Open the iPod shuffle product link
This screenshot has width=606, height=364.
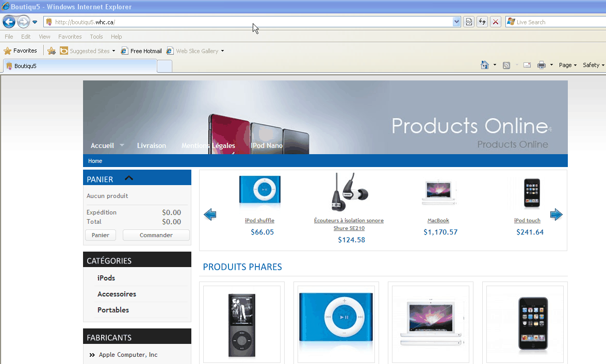[260, 220]
